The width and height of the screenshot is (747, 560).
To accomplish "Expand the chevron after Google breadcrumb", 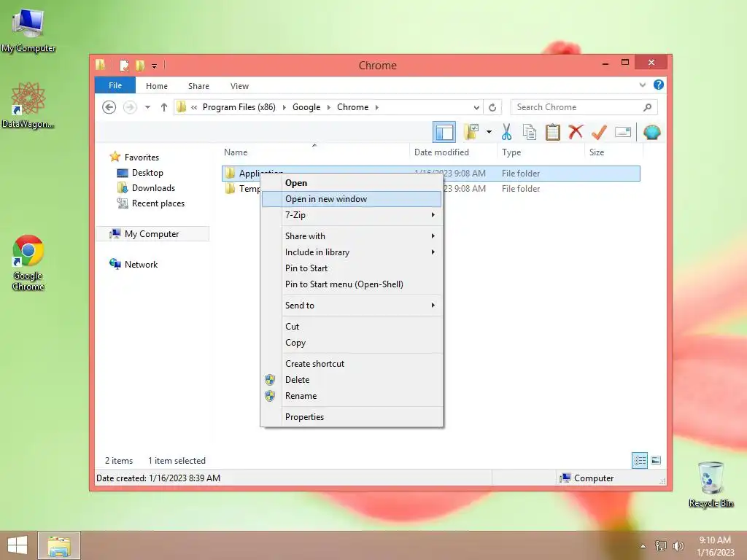I will pos(329,108).
